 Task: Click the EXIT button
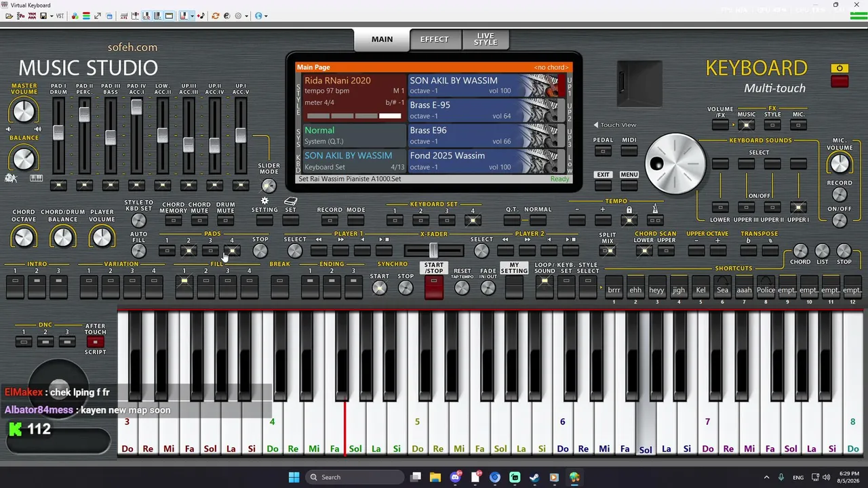tap(603, 186)
